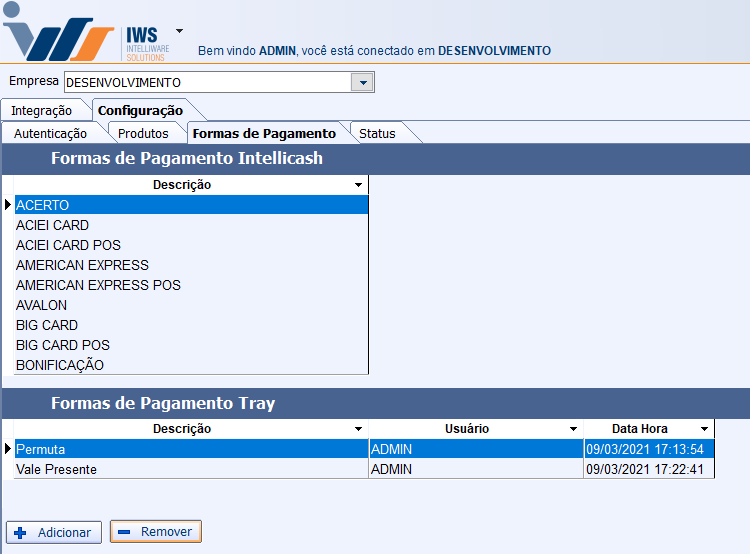Switch to the Integração tab
Viewport: 752px width, 554px height.
point(42,111)
